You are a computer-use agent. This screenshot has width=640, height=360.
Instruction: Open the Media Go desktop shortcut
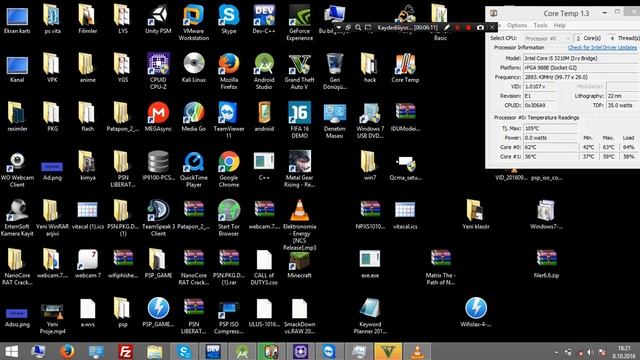193,117
